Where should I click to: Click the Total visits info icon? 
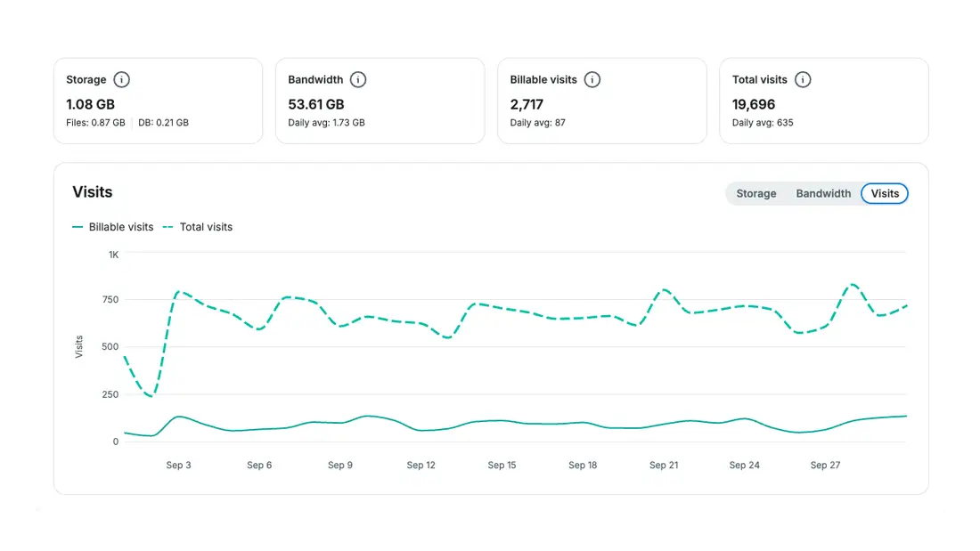[803, 79]
